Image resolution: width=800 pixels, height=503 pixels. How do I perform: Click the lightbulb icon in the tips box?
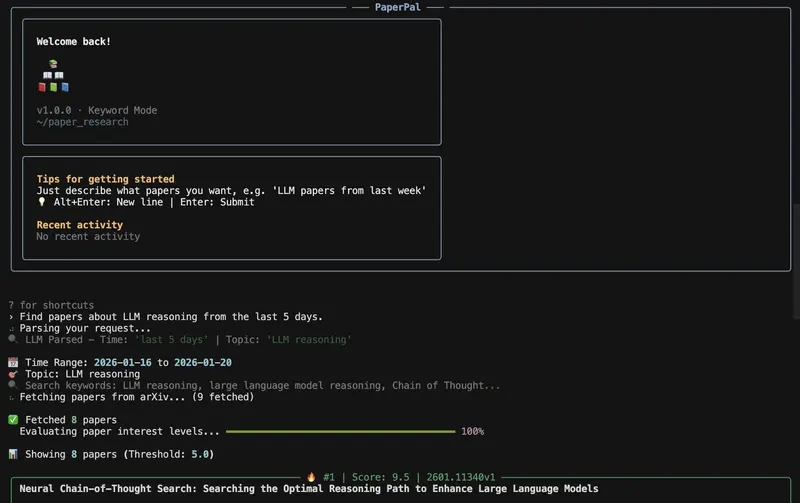42,202
